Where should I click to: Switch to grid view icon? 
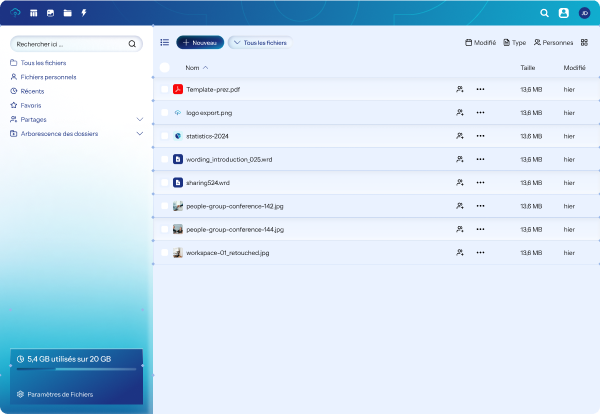click(584, 42)
